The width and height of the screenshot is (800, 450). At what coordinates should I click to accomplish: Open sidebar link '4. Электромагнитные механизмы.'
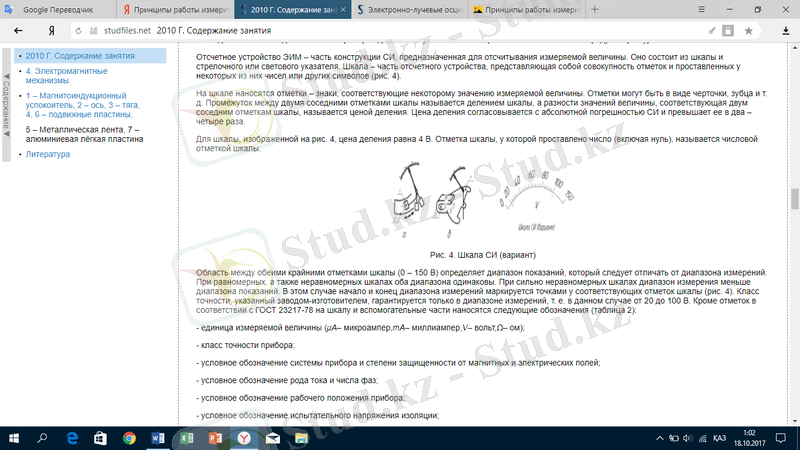[66, 76]
